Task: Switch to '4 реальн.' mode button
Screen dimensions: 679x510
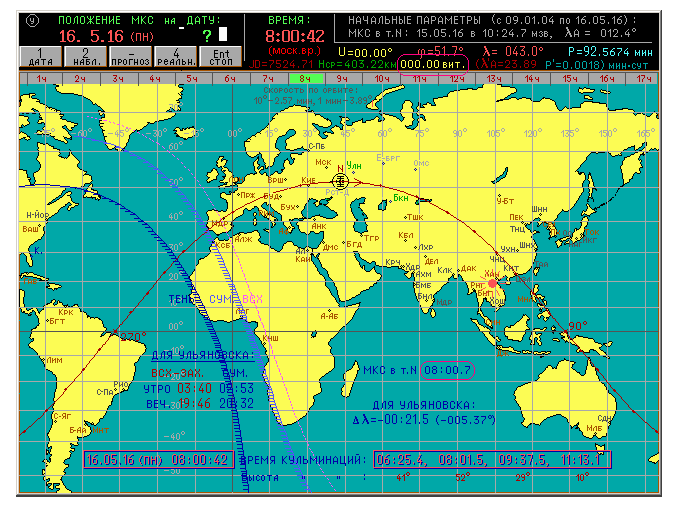Action: 176,57
